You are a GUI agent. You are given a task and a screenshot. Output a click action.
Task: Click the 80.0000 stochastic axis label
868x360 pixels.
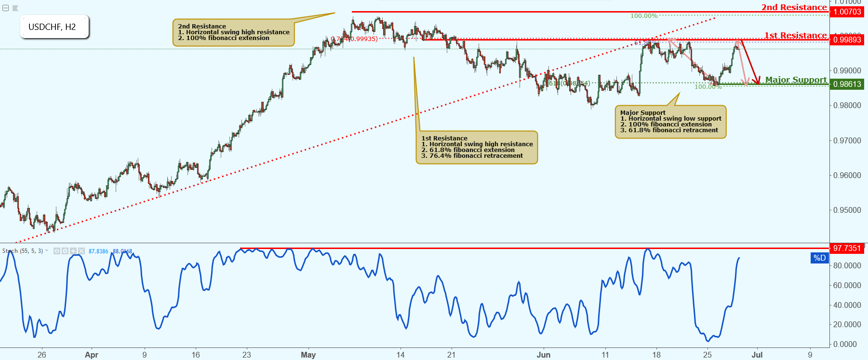847,265
